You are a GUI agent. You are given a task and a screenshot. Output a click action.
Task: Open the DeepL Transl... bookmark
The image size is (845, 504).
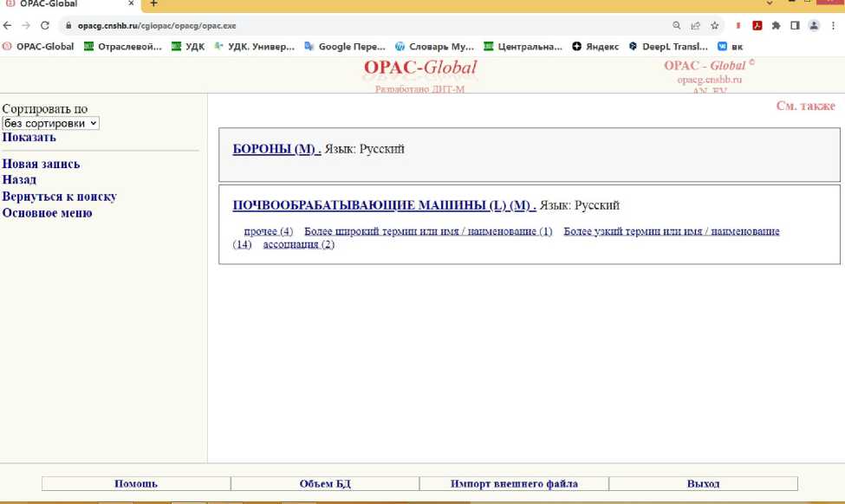668,46
